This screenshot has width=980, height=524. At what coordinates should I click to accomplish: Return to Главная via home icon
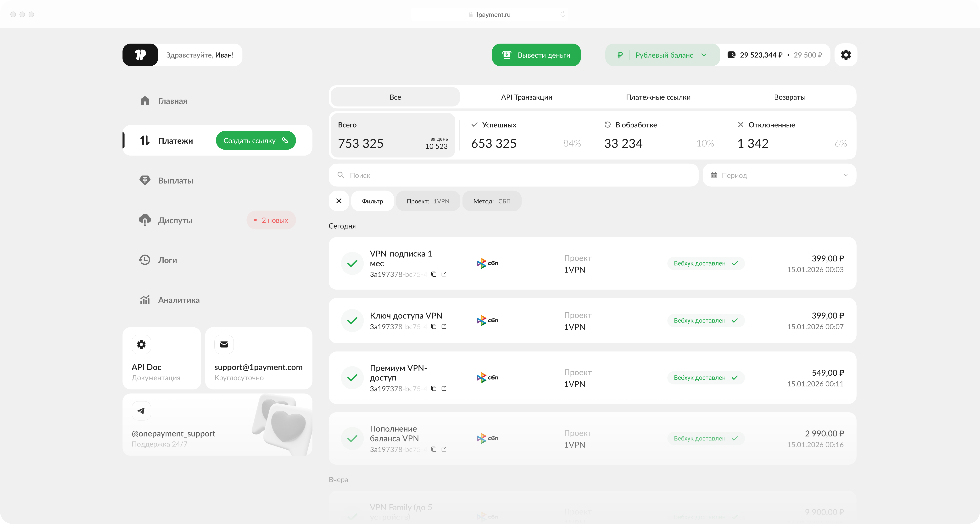tap(145, 101)
